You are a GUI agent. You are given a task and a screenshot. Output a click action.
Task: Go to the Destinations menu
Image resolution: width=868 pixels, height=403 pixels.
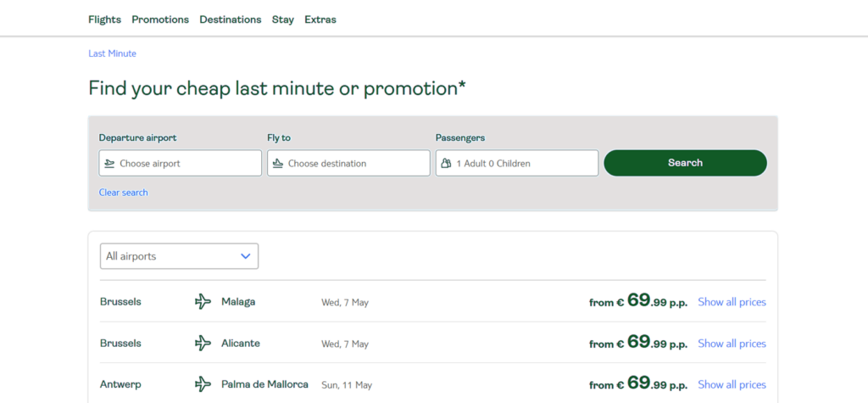[230, 20]
